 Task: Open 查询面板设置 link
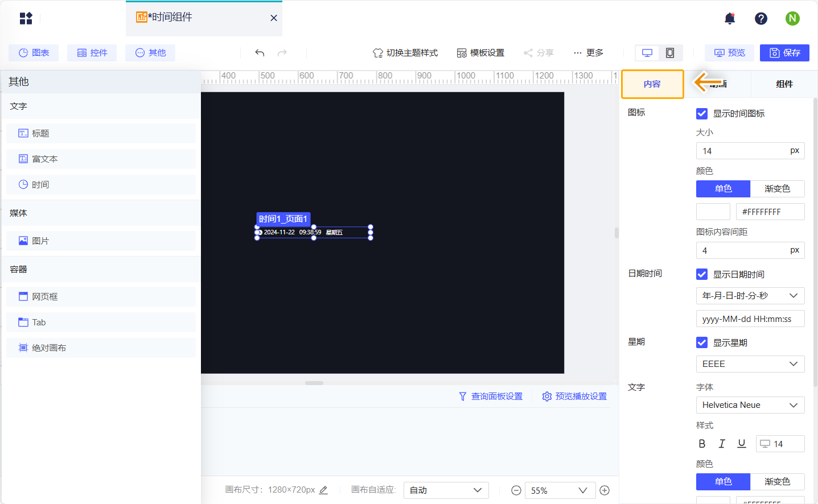[491, 396]
